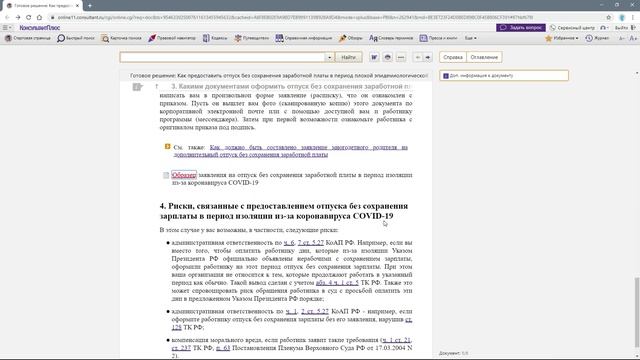Increase the font size
The width and height of the screenshot is (640, 360).
[633, 38]
